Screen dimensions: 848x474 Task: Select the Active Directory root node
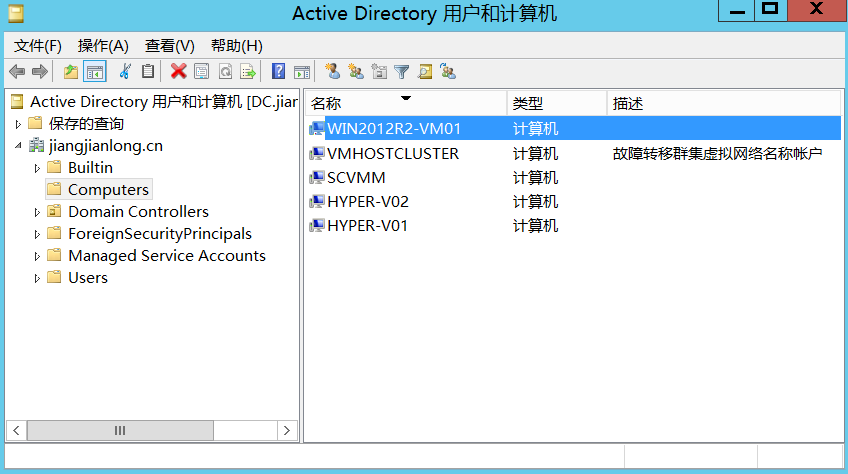tap(164, 102)
